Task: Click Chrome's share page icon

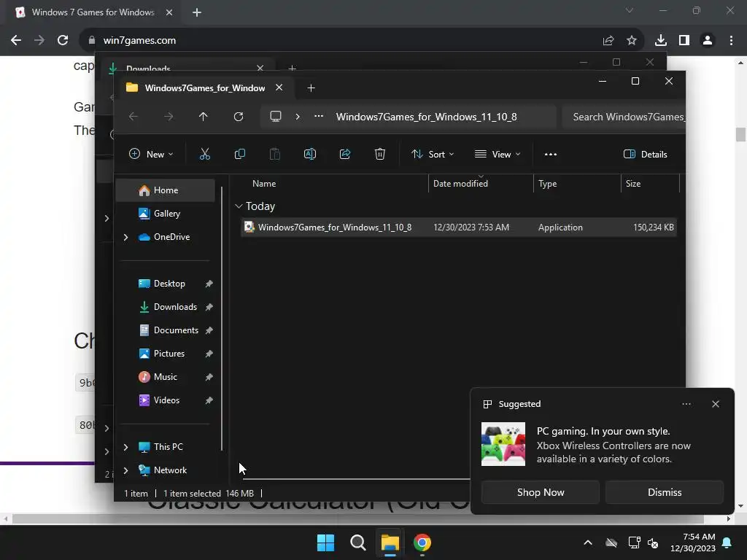Action: (608, 41)
